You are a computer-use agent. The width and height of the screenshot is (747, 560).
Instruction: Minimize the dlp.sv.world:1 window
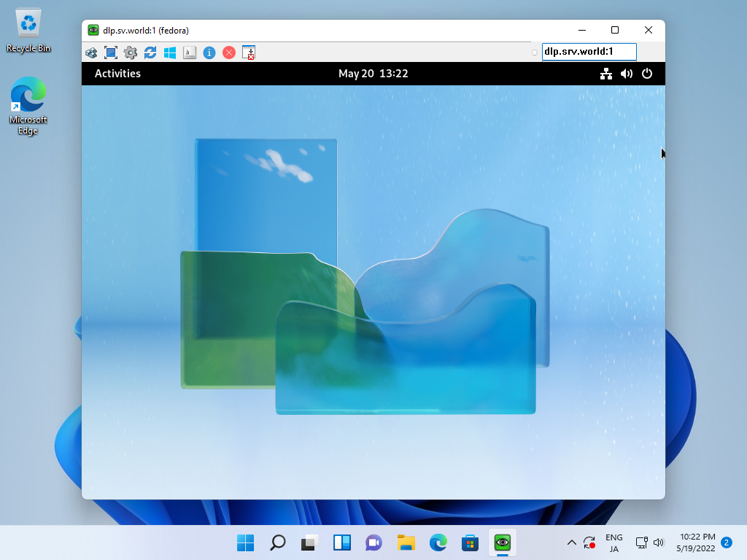point(582,30)
